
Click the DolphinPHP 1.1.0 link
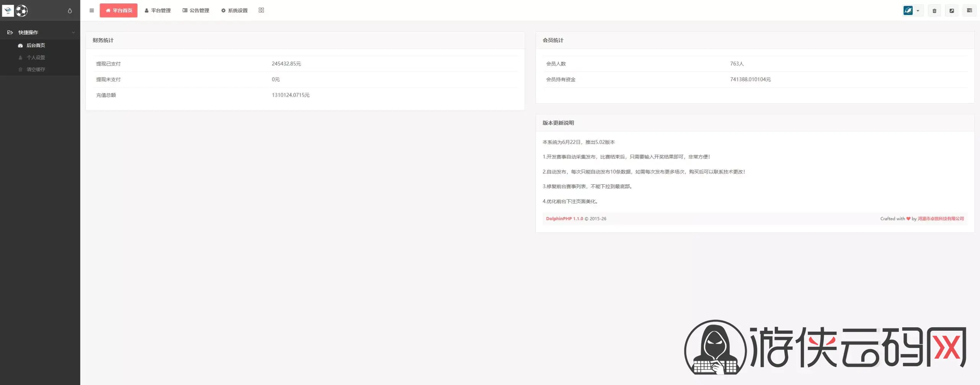point(564,219)
